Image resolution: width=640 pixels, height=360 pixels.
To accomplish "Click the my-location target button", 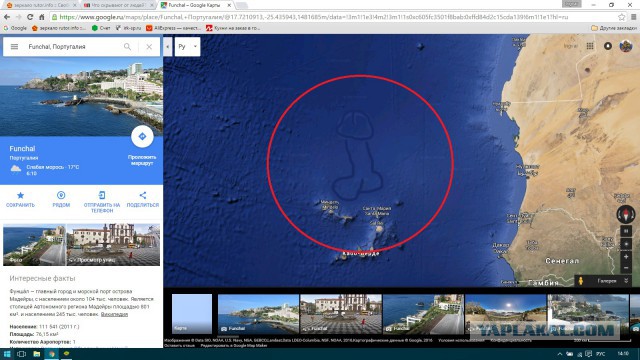I will [626, 244].
